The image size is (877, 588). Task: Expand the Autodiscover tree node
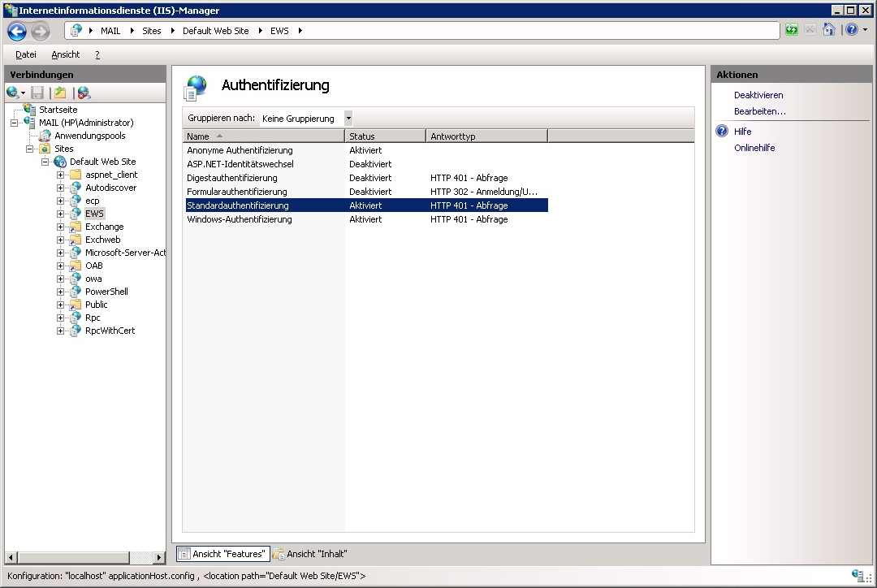tap(61, 188)
